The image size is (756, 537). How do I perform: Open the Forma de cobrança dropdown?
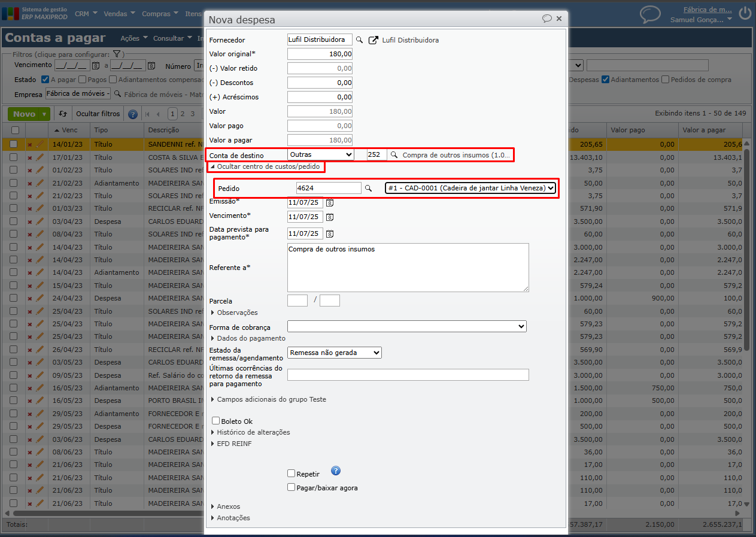click(x=407, y=326)
